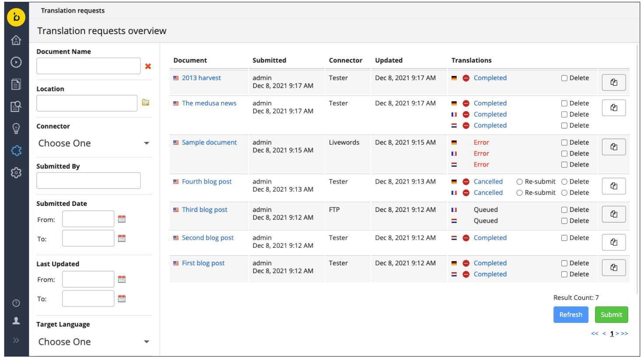The image size is (644, 357).
Task: Open settings gear icon in sidebar
Action: [x=16, y=173]
